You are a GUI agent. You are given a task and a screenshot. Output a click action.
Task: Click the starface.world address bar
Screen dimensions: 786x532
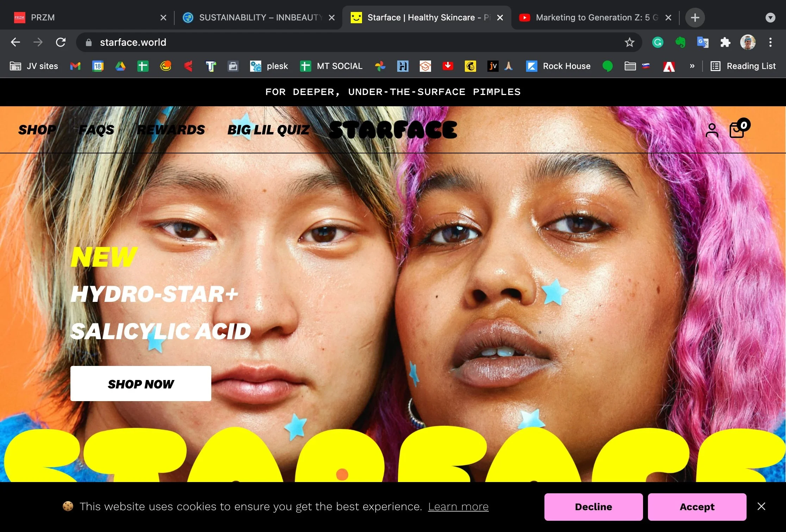click(317, 43)
